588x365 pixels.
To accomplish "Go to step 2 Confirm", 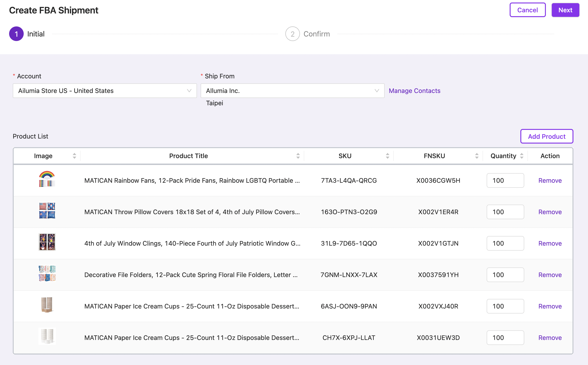I will 292,34.
